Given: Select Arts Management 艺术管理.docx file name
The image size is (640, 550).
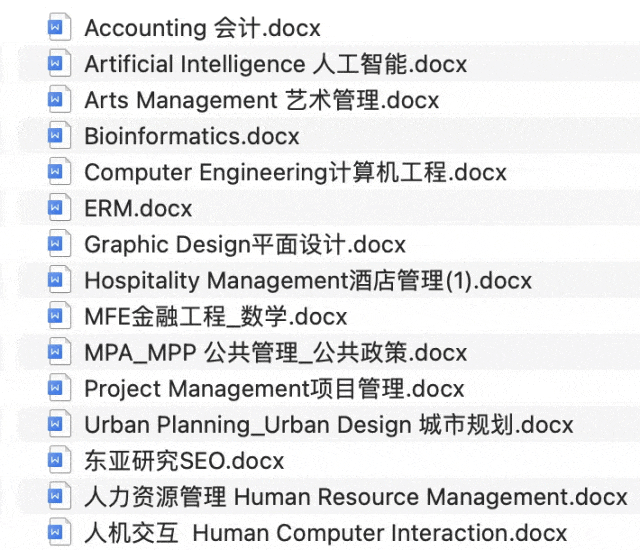Looking at the screenshot, I should [x=261, y=100].
